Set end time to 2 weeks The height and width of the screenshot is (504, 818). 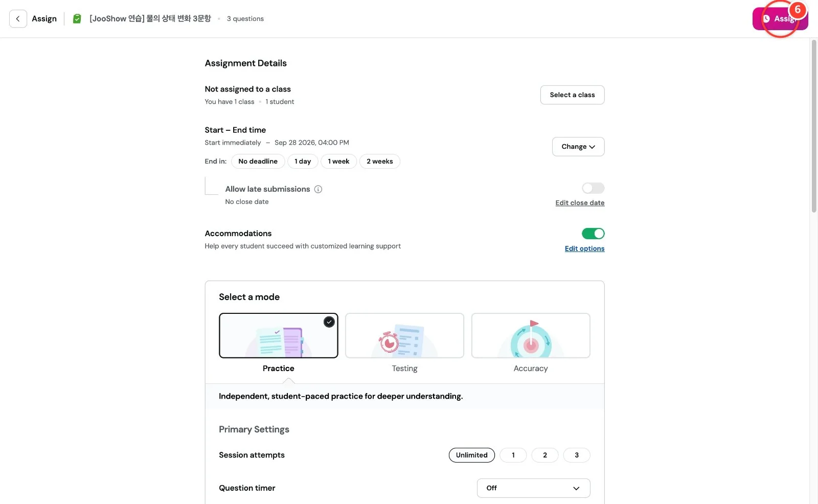(x=379, y=162)
